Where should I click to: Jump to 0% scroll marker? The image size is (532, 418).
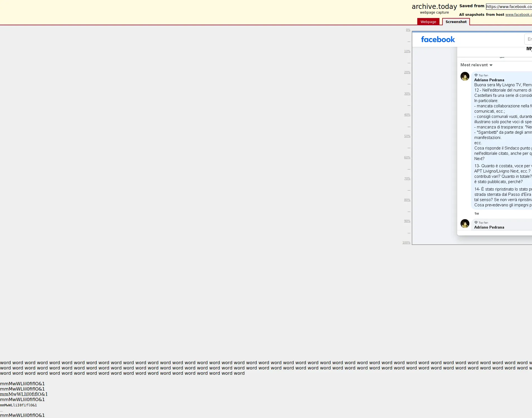pos(408,30)
